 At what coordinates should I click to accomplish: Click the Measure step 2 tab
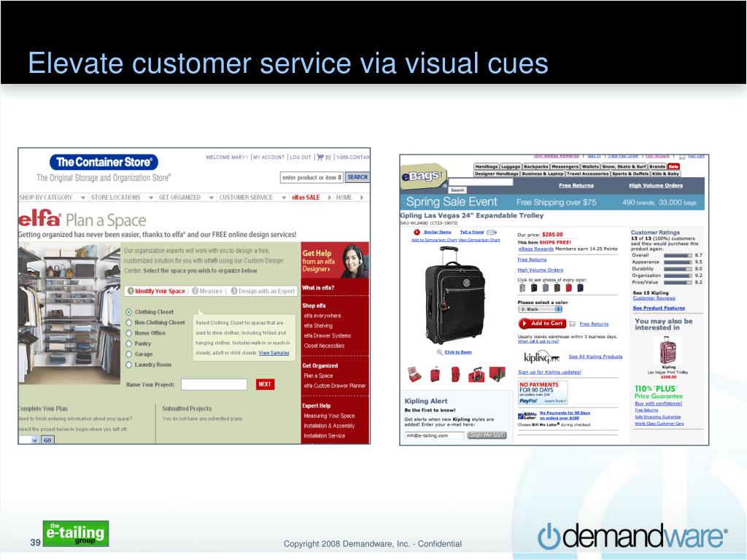click(x=207, y=291)
